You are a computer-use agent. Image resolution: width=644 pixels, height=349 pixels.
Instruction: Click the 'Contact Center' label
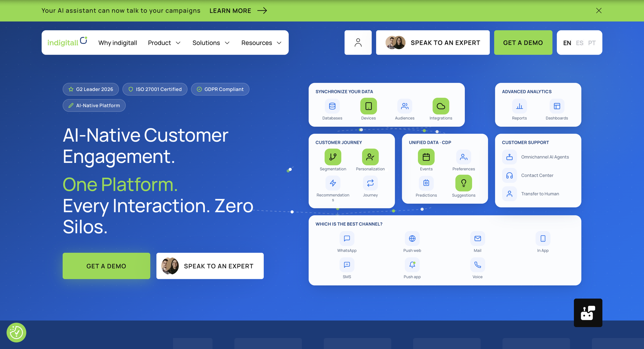coord(537,175)
